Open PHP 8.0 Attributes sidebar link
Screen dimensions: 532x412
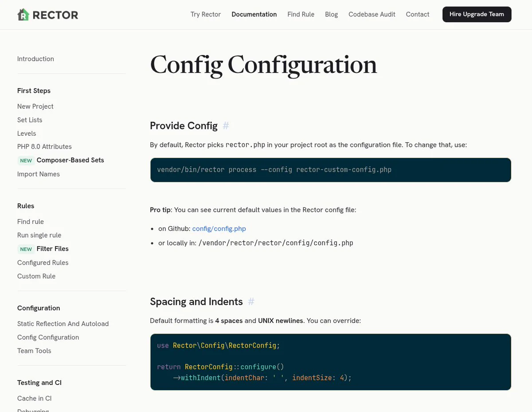tap(44, 147)
